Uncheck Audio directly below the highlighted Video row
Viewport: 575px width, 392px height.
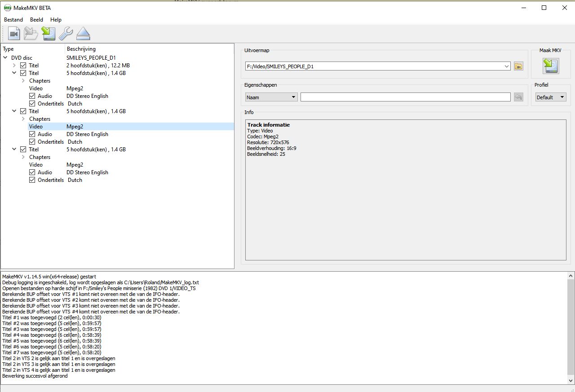(x=32, y=134)
